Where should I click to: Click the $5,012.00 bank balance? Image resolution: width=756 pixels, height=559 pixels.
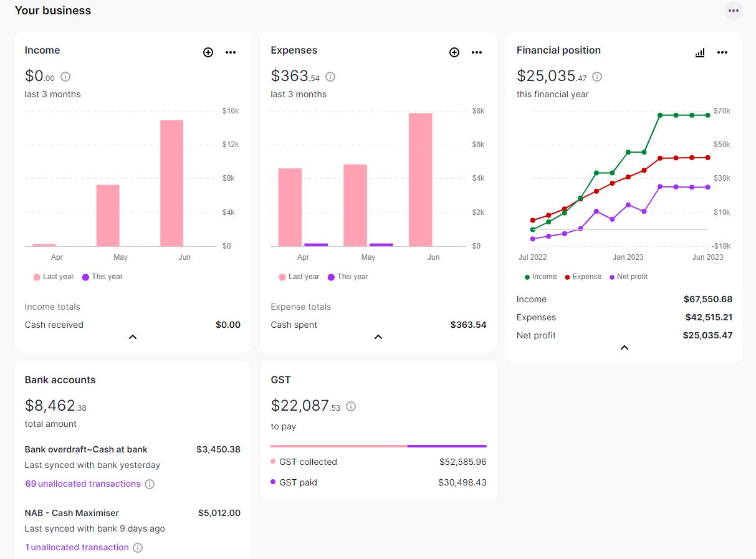pyautogui.click(x=219, y=513)
